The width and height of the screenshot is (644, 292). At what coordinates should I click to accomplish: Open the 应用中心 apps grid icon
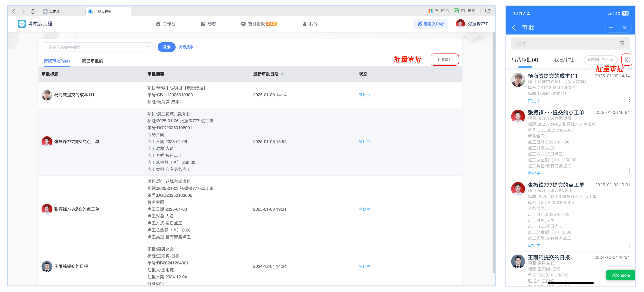[430, 11]
